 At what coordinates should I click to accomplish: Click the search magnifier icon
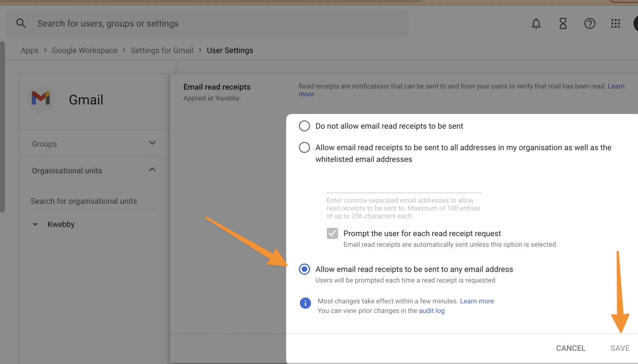[x=21, y=23]
